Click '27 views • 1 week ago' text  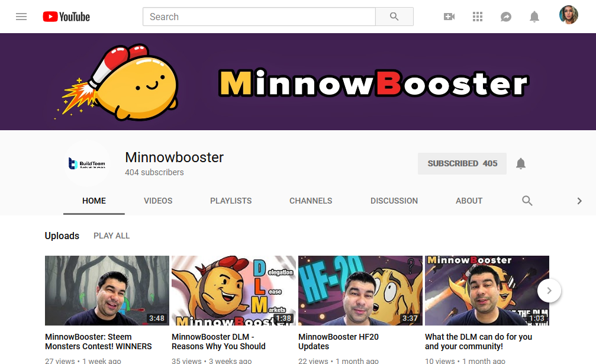click(83, 360)
